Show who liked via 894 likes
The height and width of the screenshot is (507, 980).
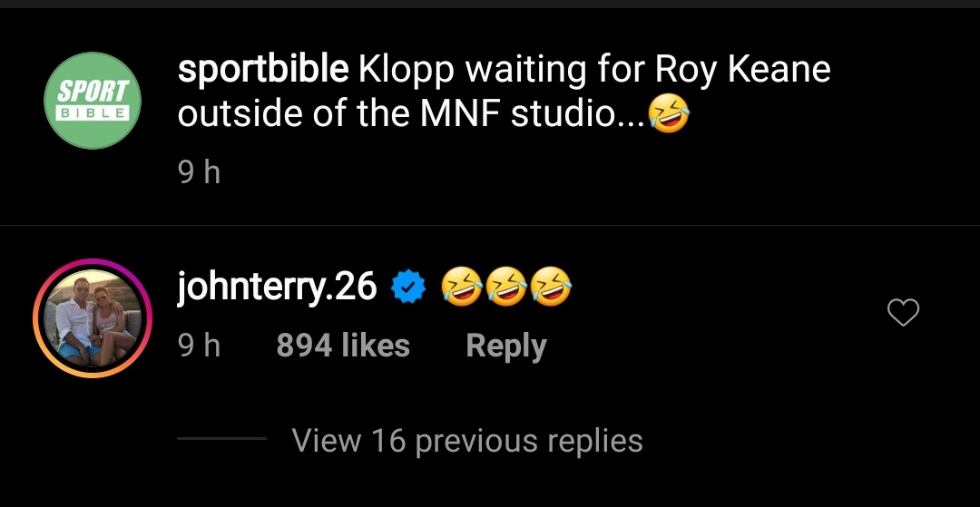[x=343, y=346]
